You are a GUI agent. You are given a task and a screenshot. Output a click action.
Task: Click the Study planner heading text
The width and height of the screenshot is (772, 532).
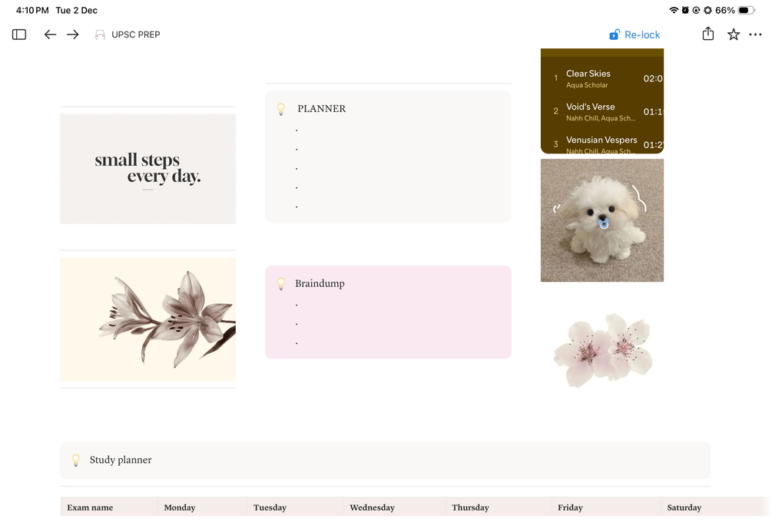point(121,460)
